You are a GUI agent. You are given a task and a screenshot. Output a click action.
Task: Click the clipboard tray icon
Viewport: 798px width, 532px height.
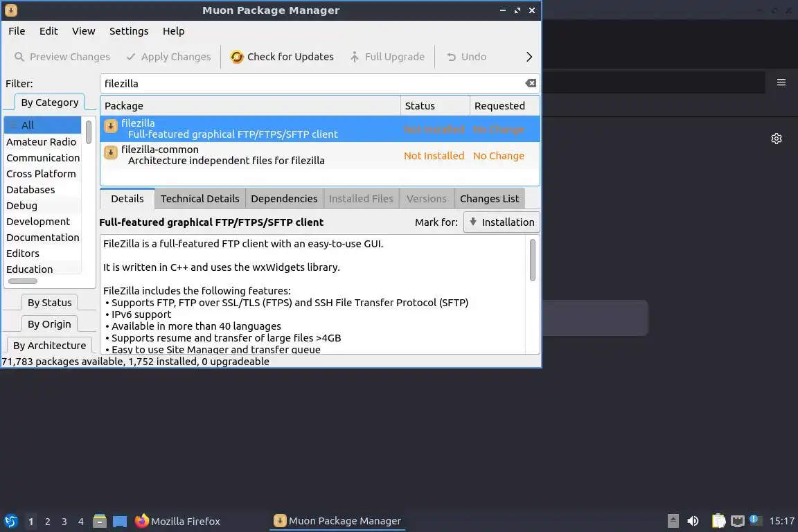(718, 521)
